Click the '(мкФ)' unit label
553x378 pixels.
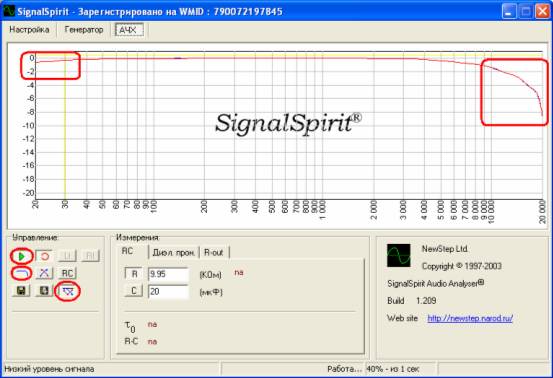(211, 292)
